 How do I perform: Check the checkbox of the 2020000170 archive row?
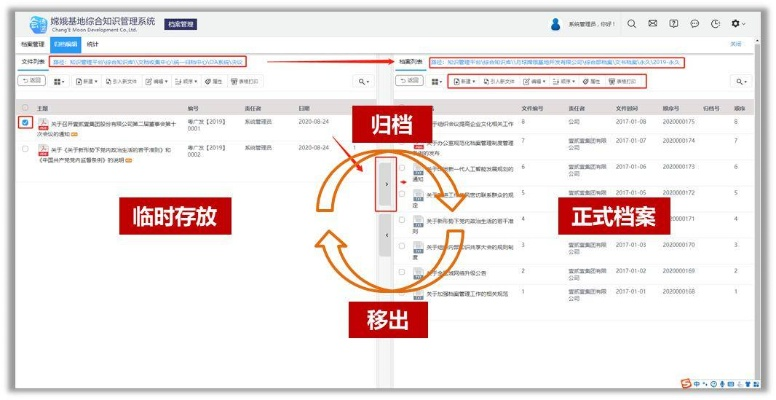[x=402, y=246]
